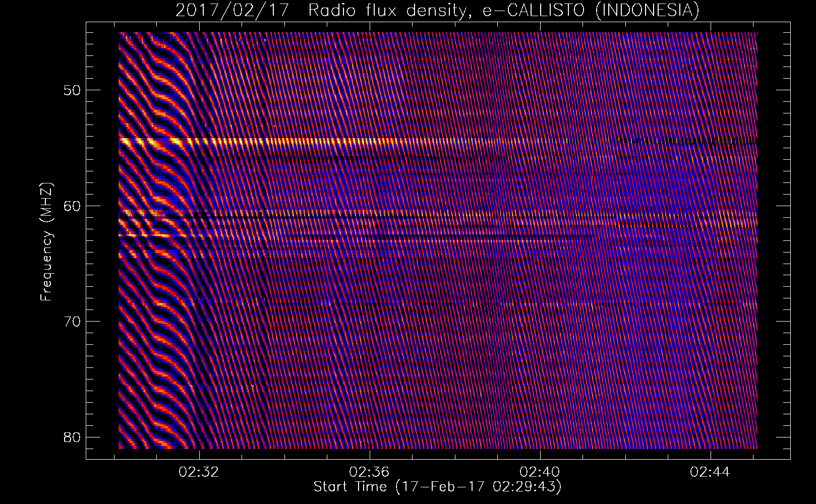Click the 02:32 time tick label
This screenshot has height=504, width=816.
click(200, 472)
